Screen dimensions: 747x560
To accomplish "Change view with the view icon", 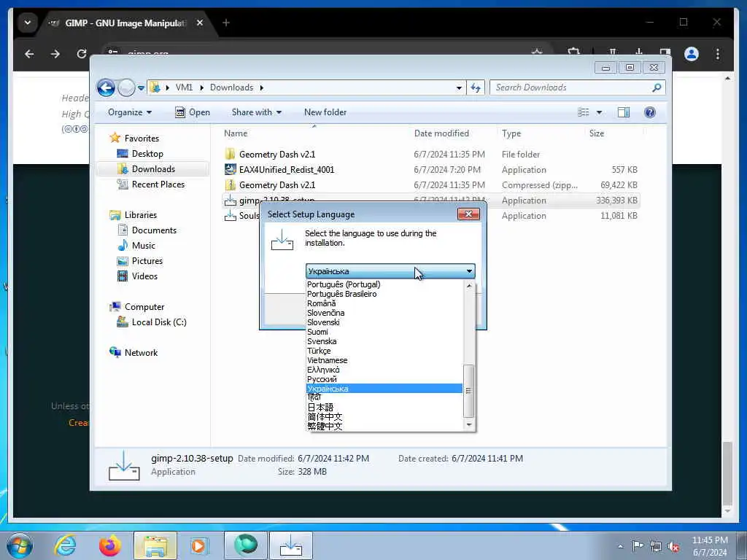I will point(583,112).
